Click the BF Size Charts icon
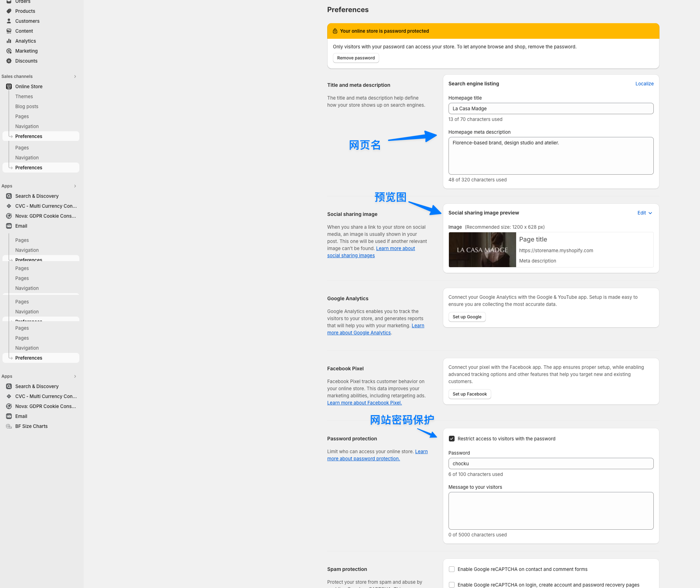The width and height of the screenshot is (700, 588). pyautogui.click(x=9, y=426)
